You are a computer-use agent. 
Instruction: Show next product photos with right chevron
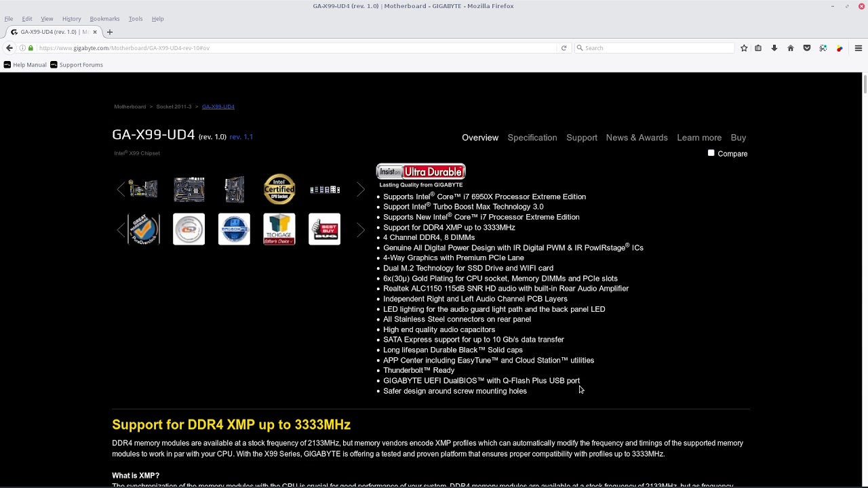(361, 190)
